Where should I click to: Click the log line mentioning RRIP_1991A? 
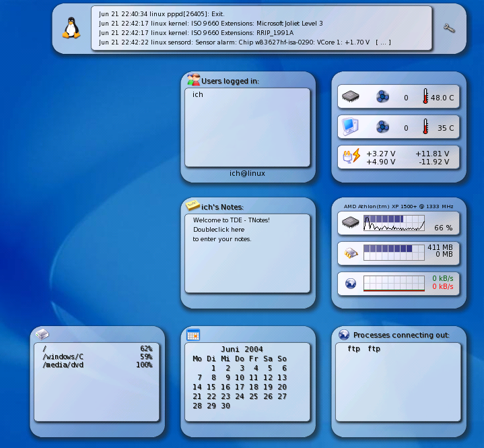pyautogui.click(x=197, y=33)
